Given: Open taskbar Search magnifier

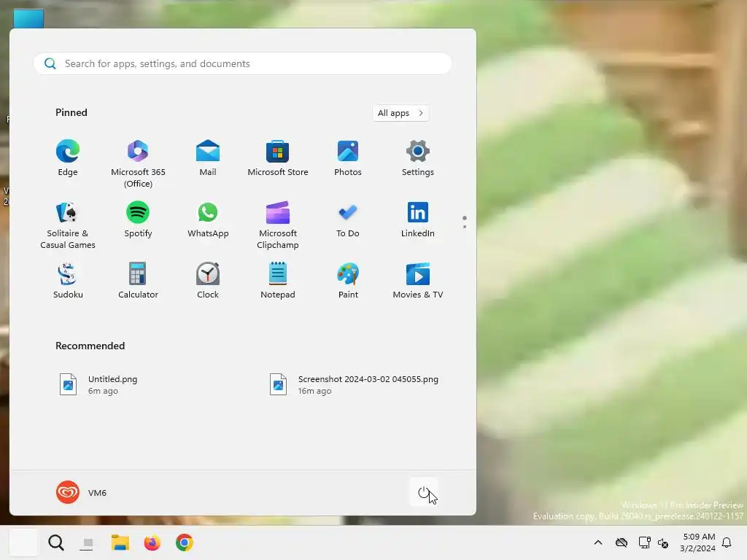Looking at the screenshot, I should point(55,542).
